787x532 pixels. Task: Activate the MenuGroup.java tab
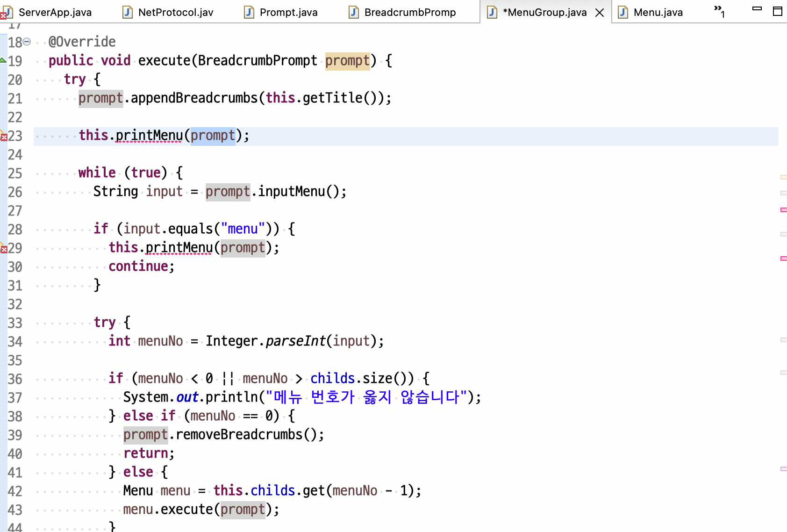pos(544,12)
